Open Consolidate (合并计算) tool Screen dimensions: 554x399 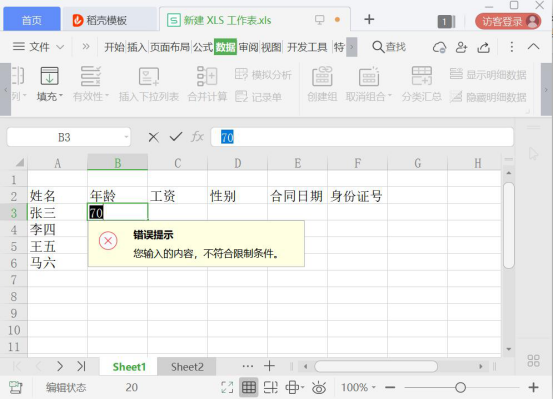pos(207,84)
